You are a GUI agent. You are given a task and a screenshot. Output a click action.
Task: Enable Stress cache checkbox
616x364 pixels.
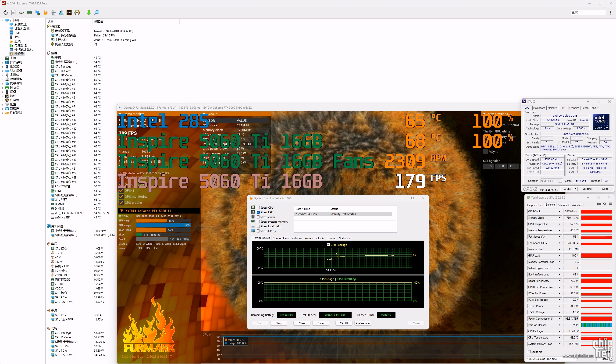point(258,217)
